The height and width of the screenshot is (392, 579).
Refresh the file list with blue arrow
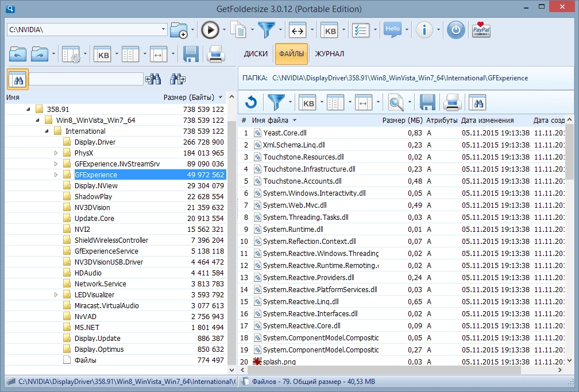[x=250, y=102]
